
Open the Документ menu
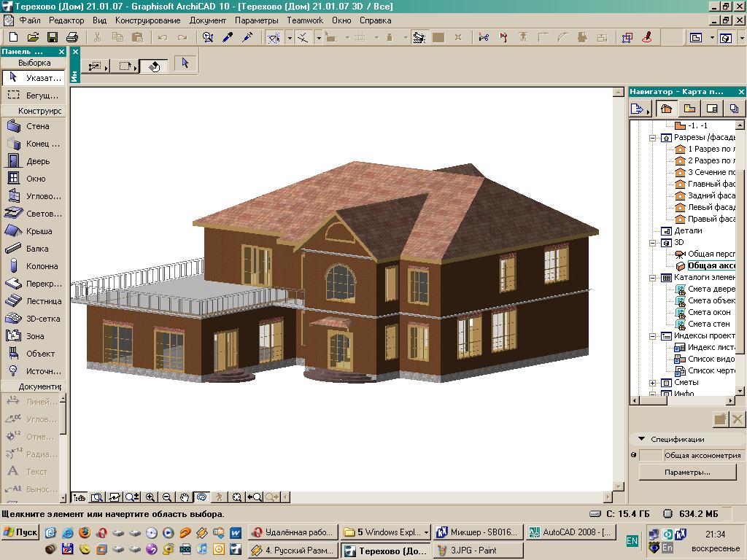(208, 20)
